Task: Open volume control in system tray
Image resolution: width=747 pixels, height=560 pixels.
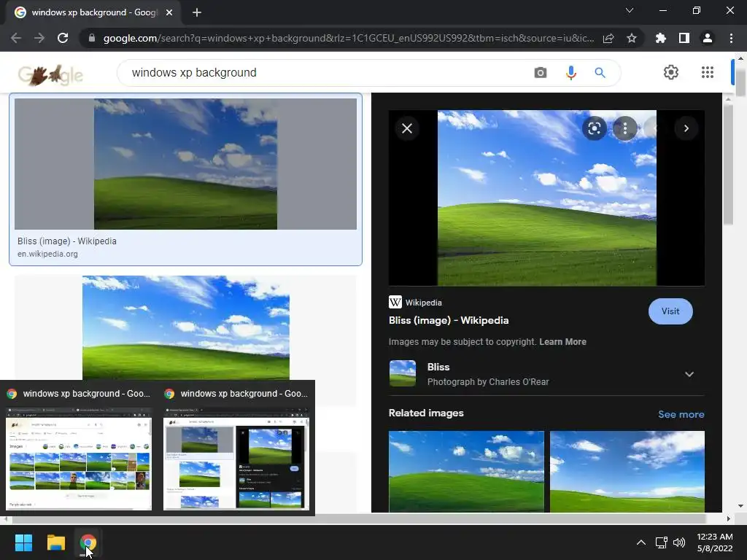Action: tap(679, 542)
